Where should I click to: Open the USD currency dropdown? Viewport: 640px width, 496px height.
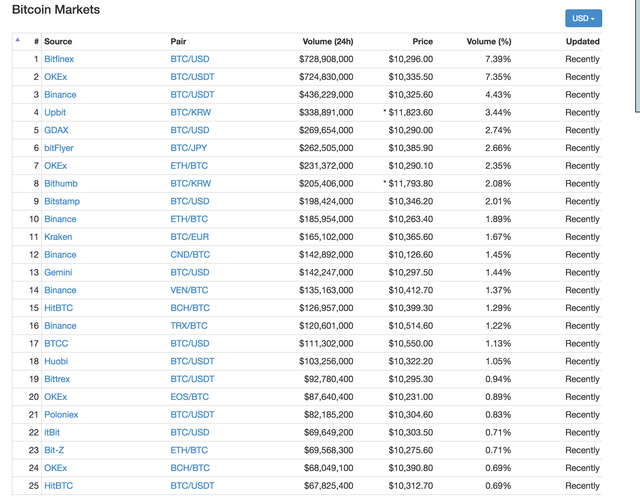583,18
